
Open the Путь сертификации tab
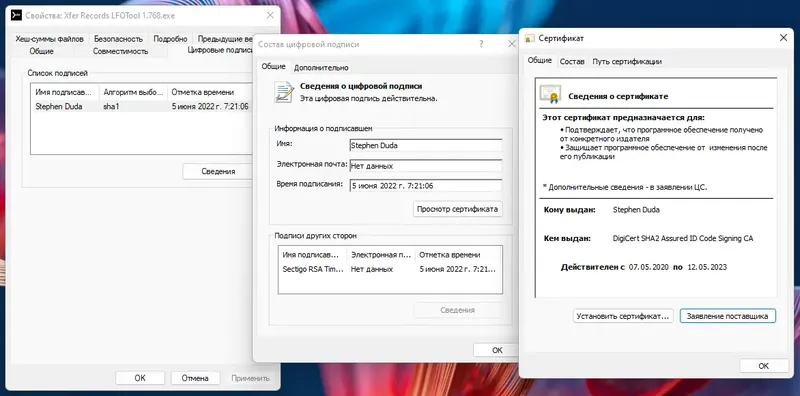click(x=627, y=61)
